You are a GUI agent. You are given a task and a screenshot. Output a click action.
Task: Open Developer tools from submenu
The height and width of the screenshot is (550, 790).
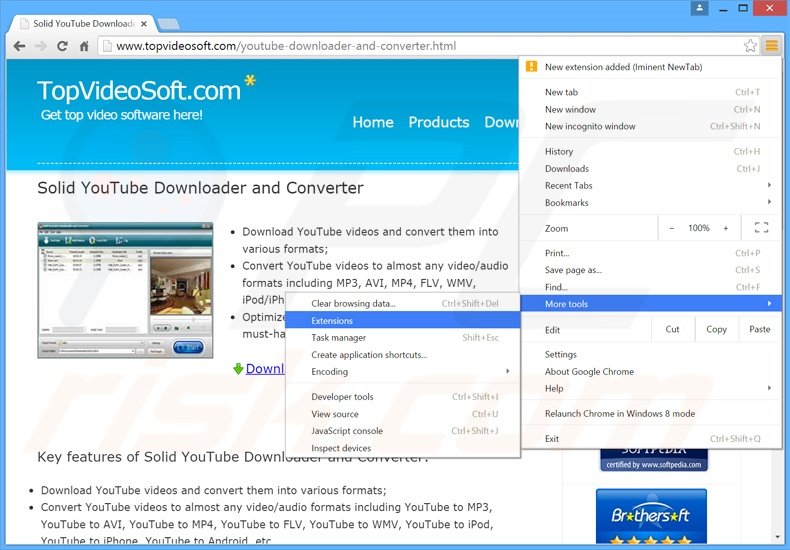403,397
